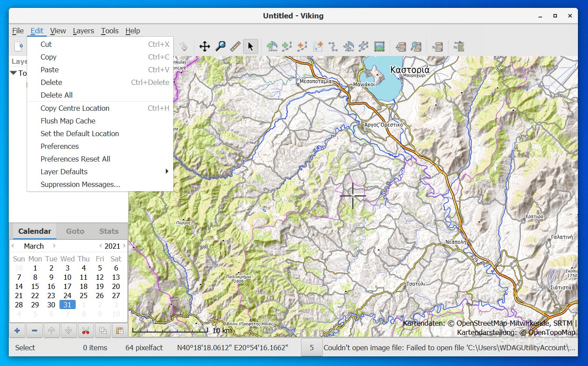Switch to the Calendar tab

(x=35, y=231)
